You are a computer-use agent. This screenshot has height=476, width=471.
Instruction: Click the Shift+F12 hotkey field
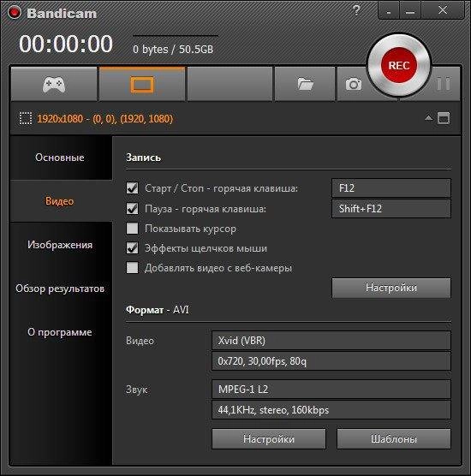click(x=391, y=209)
